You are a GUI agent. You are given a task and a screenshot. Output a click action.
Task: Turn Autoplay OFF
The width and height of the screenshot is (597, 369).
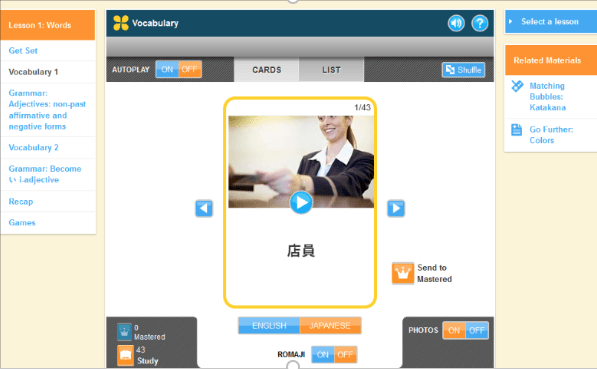(x=190, y=69)
